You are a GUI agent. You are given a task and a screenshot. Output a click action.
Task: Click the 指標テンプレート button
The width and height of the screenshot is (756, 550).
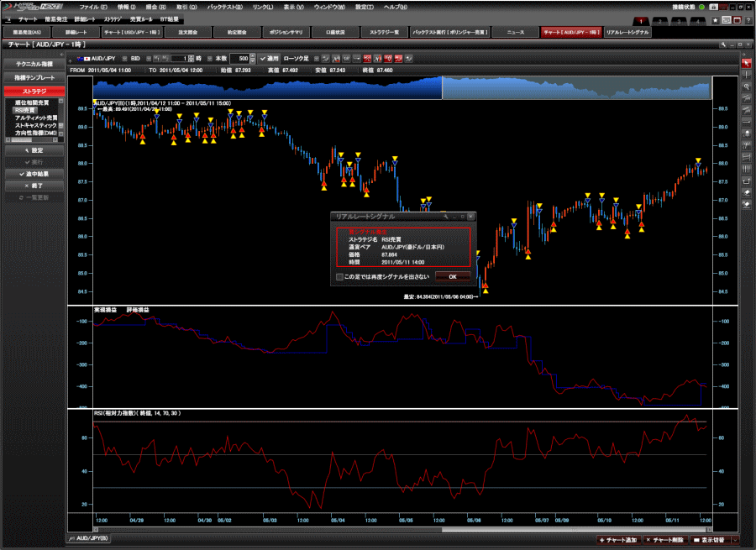pos(34,77)
